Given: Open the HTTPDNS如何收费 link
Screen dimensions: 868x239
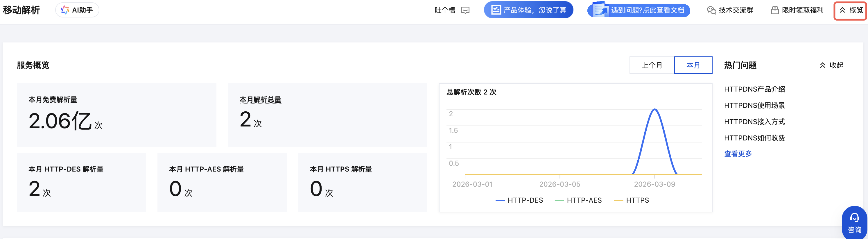Looking at the screenshot, I should (754, 138).
